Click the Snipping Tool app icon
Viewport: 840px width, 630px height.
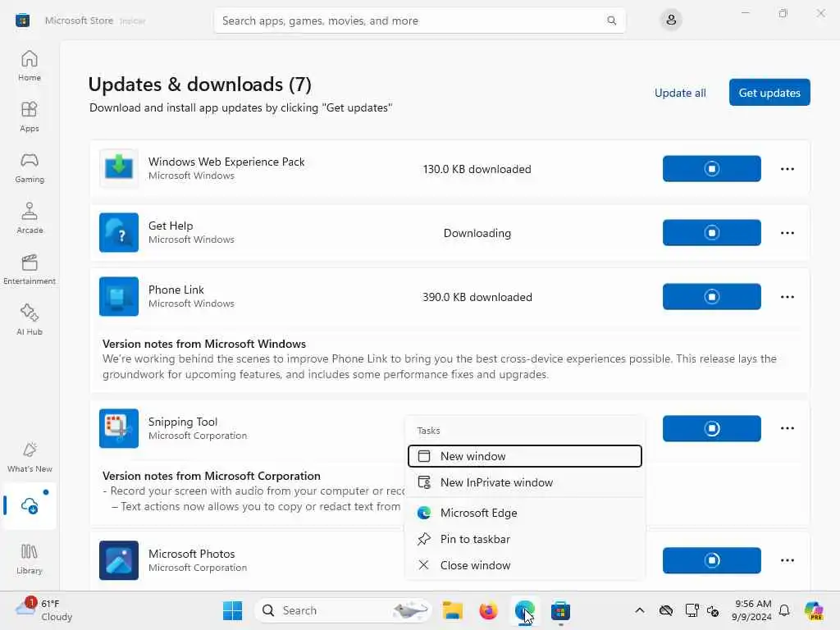pyautogui.click(x=119, y=428)
